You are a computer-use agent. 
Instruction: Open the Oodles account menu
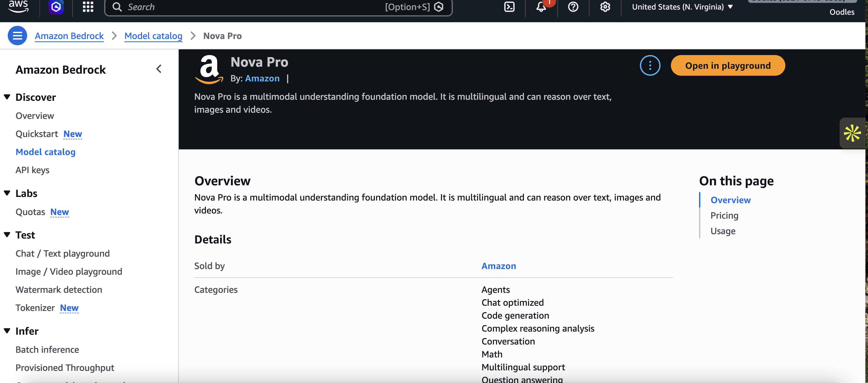(842, 12)
